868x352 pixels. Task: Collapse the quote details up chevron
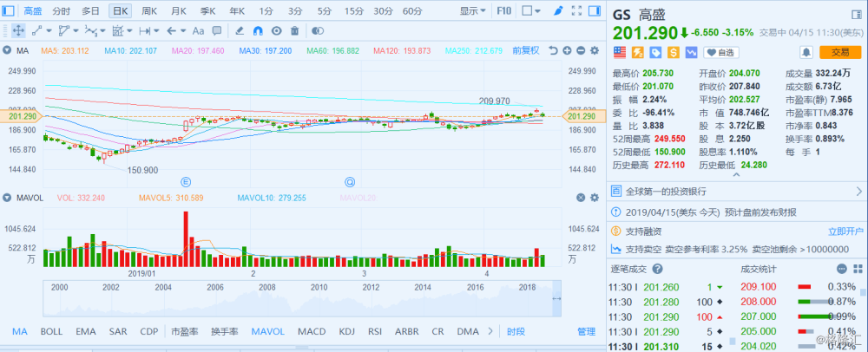point(736,174)
